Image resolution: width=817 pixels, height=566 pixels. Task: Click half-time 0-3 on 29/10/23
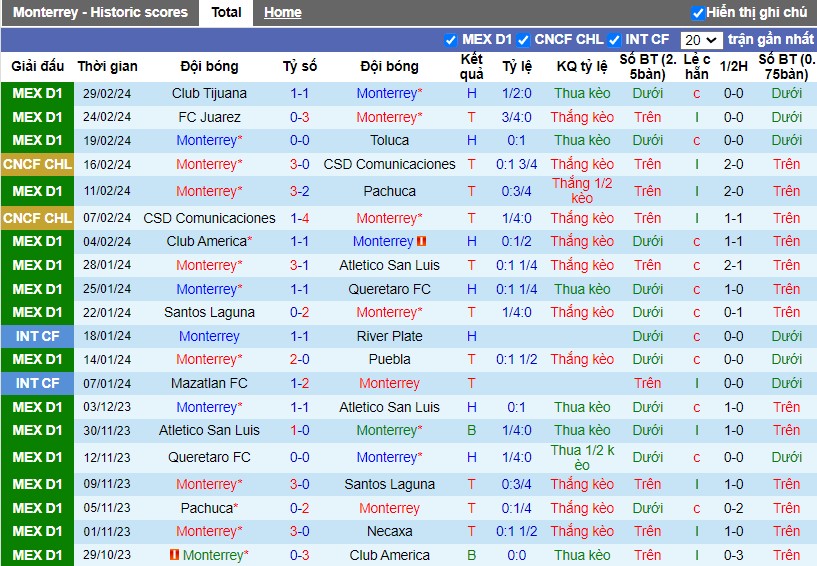733,555
